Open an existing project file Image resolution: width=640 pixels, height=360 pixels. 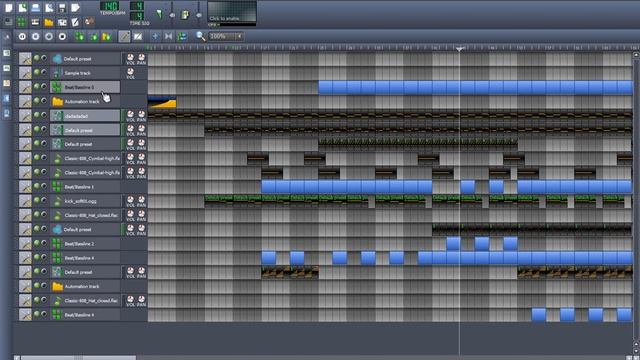tap(36, 7)
